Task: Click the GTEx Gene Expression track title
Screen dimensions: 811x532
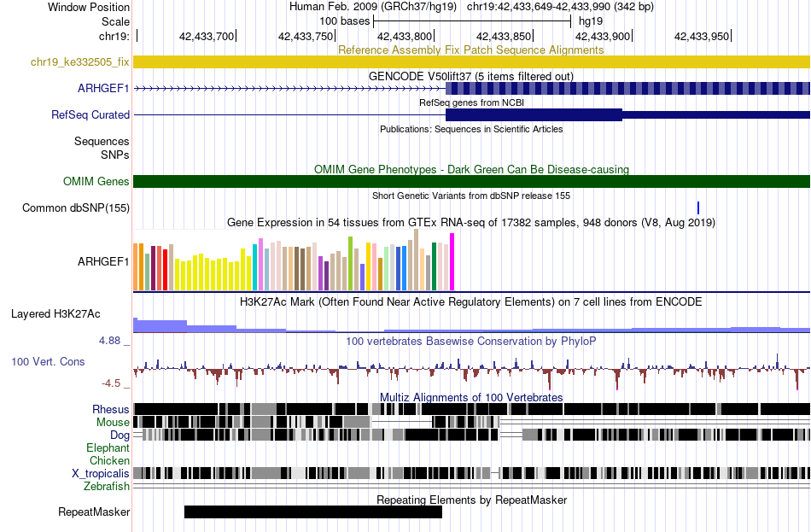Action: (471, 223)
